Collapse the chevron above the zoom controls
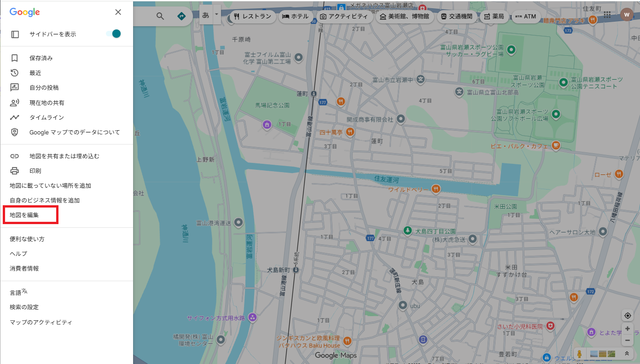The height and width of the screenshot is (364, 640). click(x=627, y=354)
